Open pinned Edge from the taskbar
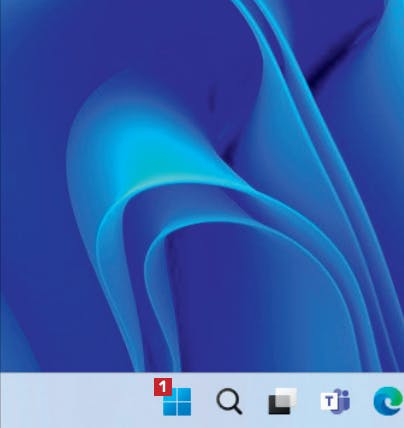Image resolution: width=404 pixels, height=428 pixels. coord(388,401)
